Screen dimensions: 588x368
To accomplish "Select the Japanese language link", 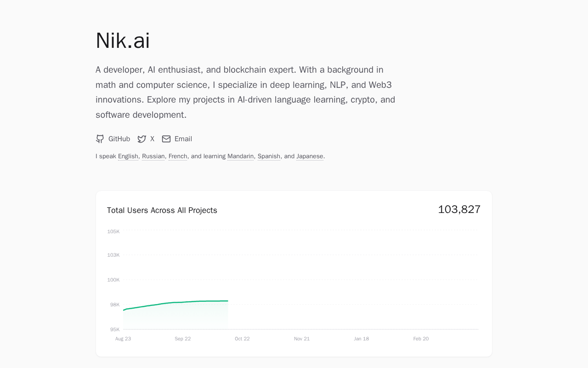I will click(310, 156).
